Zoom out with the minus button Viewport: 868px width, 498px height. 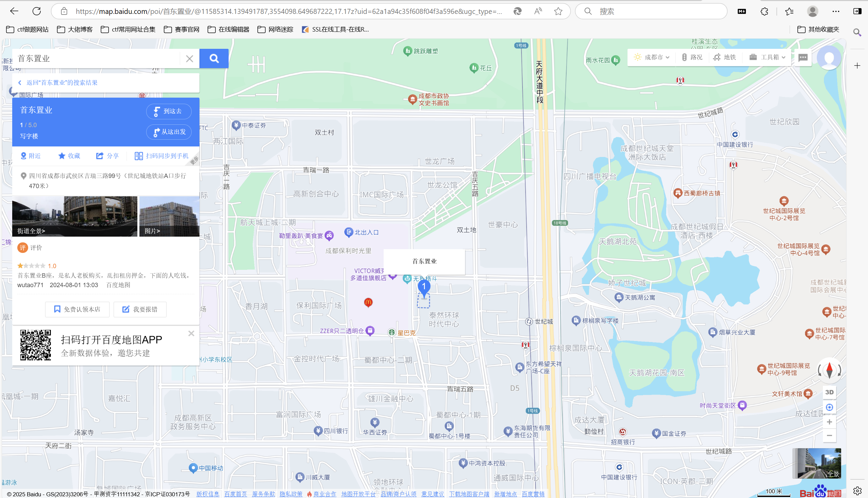829,435
